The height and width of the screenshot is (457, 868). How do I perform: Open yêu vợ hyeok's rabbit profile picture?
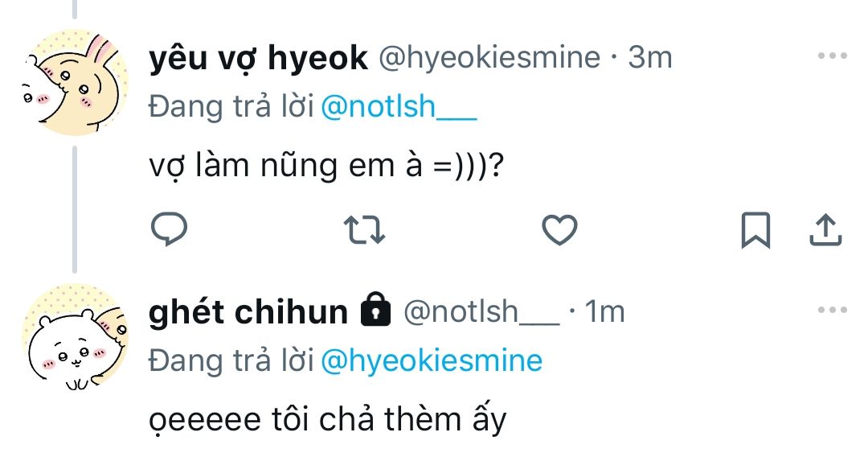coord(74,82)
